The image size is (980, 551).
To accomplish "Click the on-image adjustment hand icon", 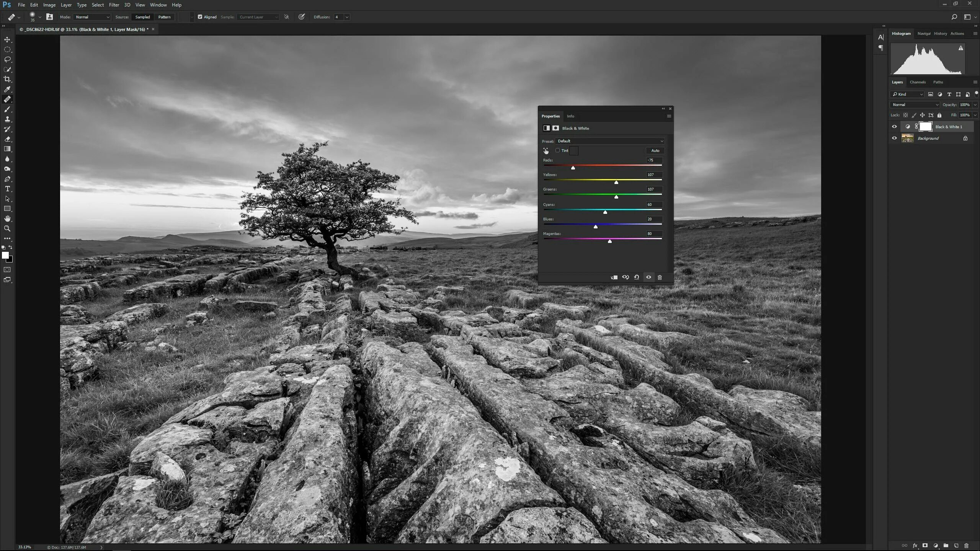I will (546, 151).
